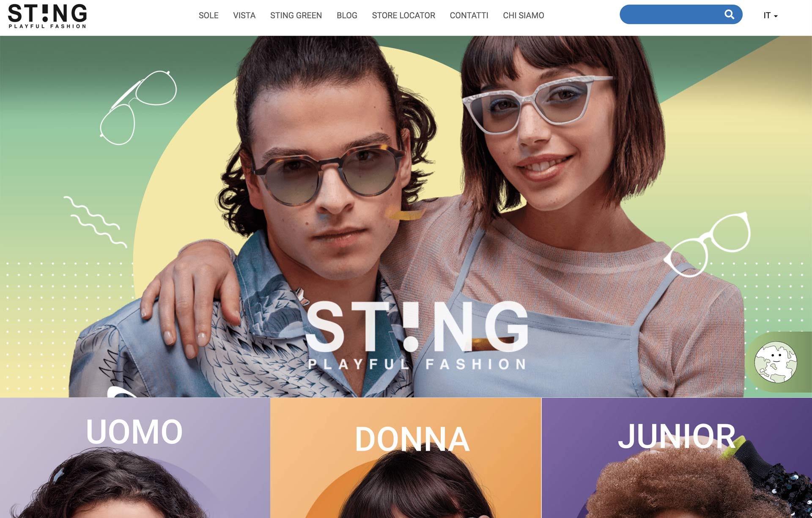Click the search magnifier icon

(729, 14)
